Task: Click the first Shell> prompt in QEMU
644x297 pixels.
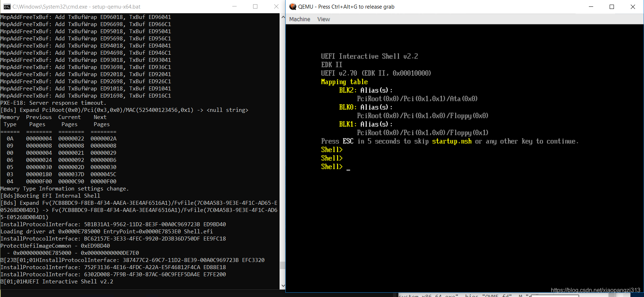Action: pos(332,150)
